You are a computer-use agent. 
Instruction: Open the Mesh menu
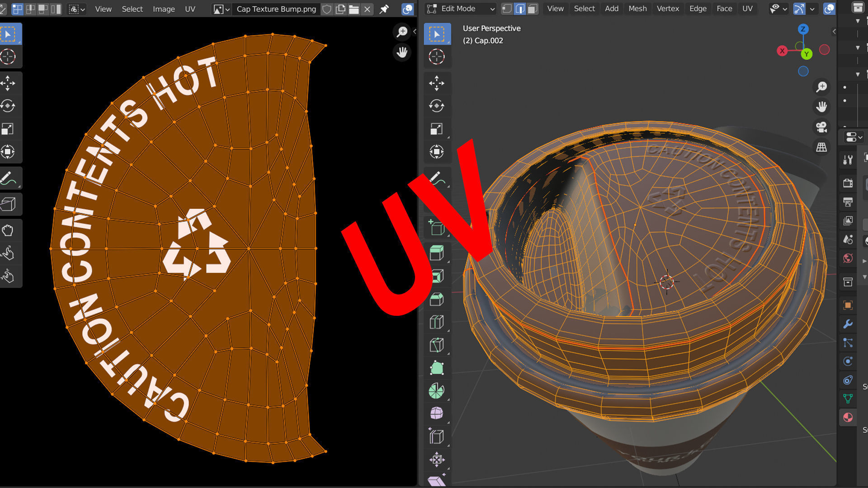tap(637, 9)
